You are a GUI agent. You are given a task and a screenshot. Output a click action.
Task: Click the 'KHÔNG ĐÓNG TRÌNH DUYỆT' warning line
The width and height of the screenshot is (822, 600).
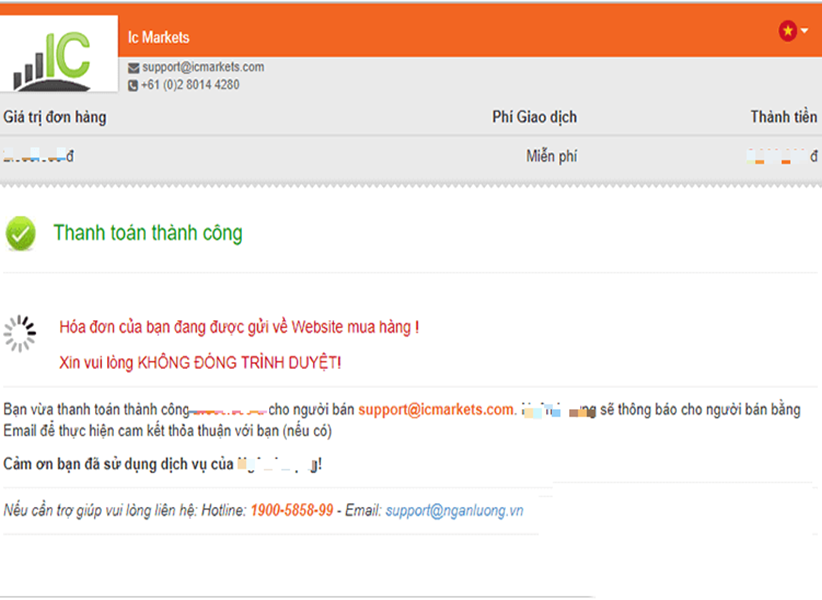pyautogui.click(x=200, y=362)
